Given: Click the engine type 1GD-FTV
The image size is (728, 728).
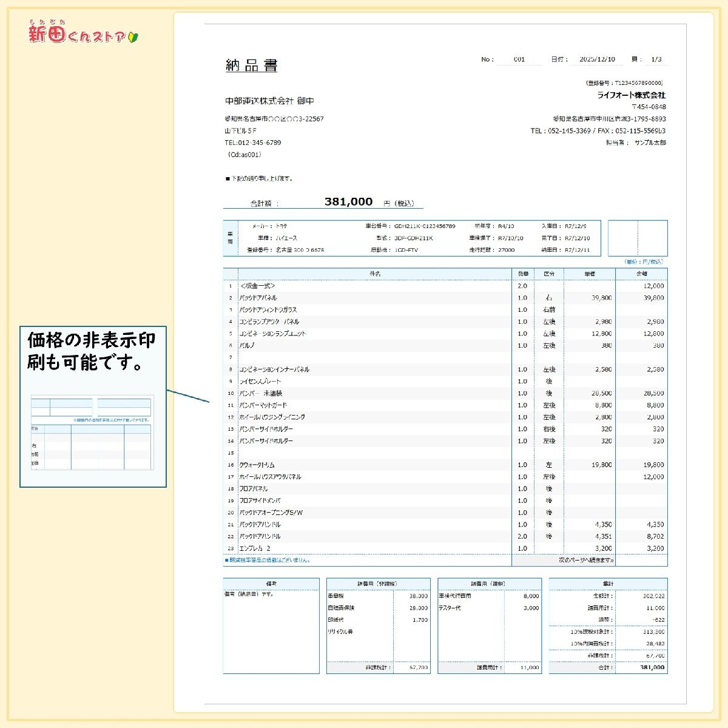Looking at the screenshot, I should click(x=406, y=250).
